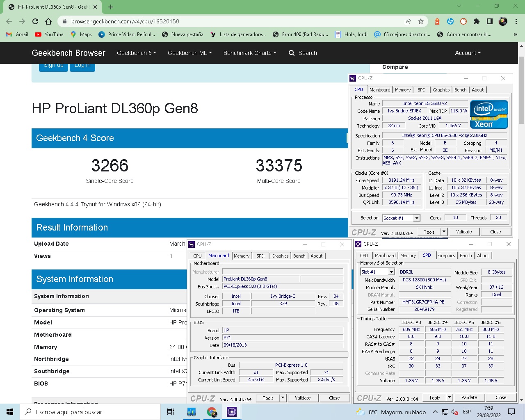Click Close in the top CPU-Z window
The width and height of the screenshot is (525, 420).
495,232
